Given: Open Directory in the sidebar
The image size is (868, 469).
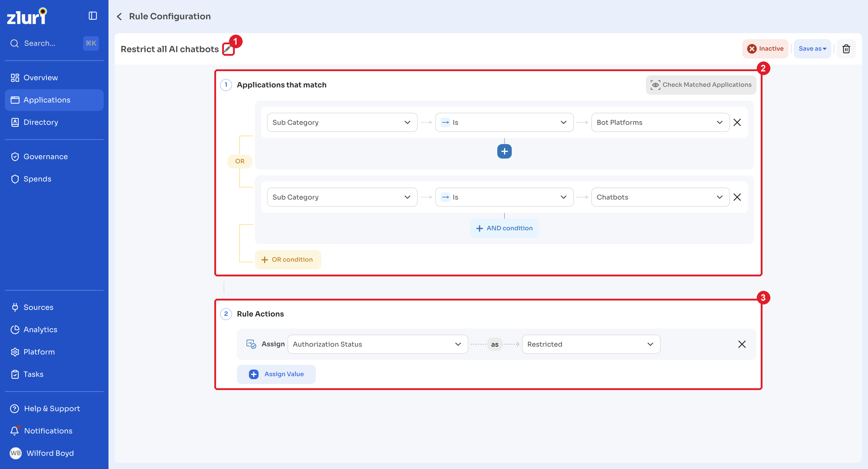Looking at the screenshot, I should coord(54,122).
